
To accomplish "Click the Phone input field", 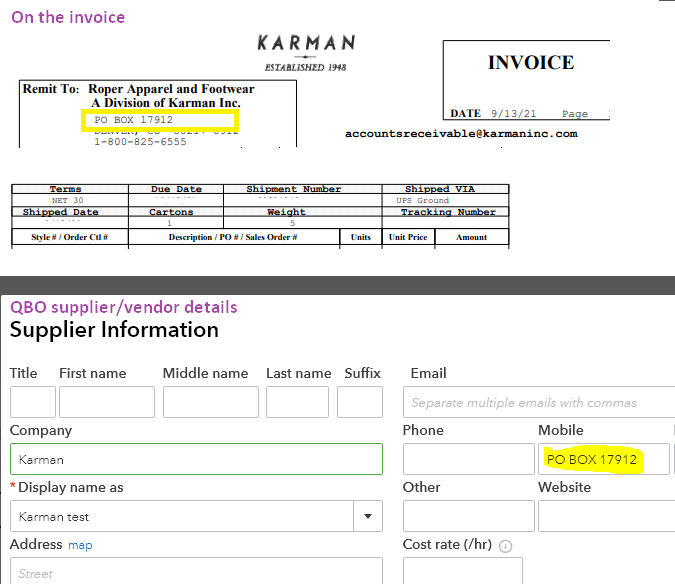I will tap(469, 459).
